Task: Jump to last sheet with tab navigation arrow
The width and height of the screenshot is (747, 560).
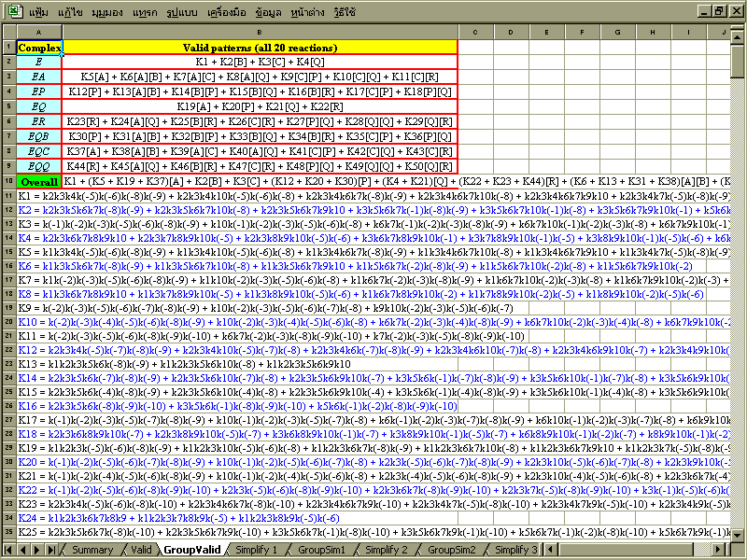Action: pos(52,550)
